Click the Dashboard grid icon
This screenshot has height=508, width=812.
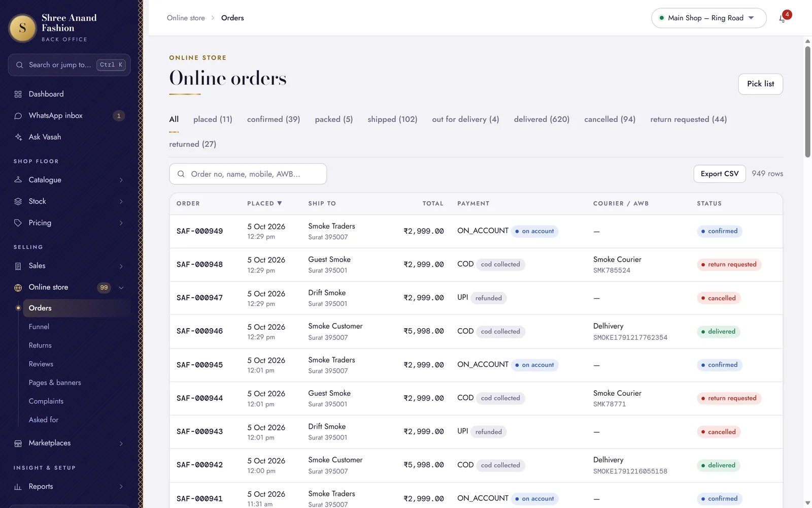pos(18,94)
